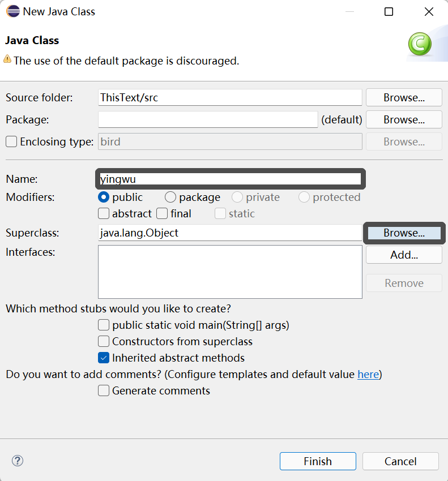This screenshot has height=481, width=448.
Task: Click the Package input field
Action: point(208,119)
